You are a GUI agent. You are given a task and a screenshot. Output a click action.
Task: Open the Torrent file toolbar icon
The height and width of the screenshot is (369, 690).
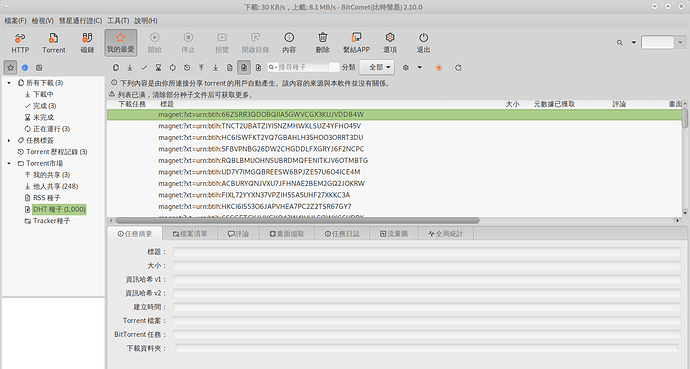[x=54, y=43]
